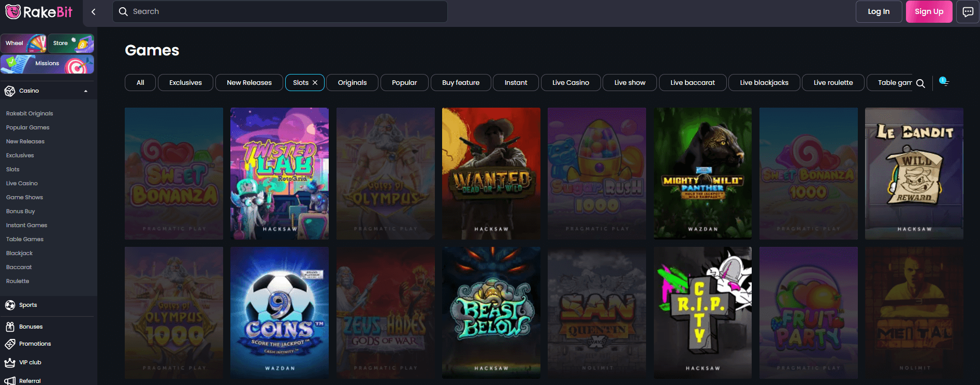Collapse the sidebar with the back chevron
The height and width of the screenshot is (385, 980).
tap(93, 11)
